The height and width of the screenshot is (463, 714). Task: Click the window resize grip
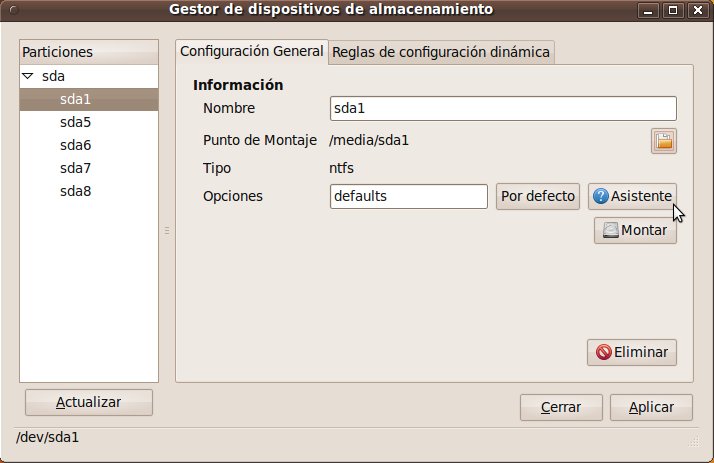click(695, 441)
